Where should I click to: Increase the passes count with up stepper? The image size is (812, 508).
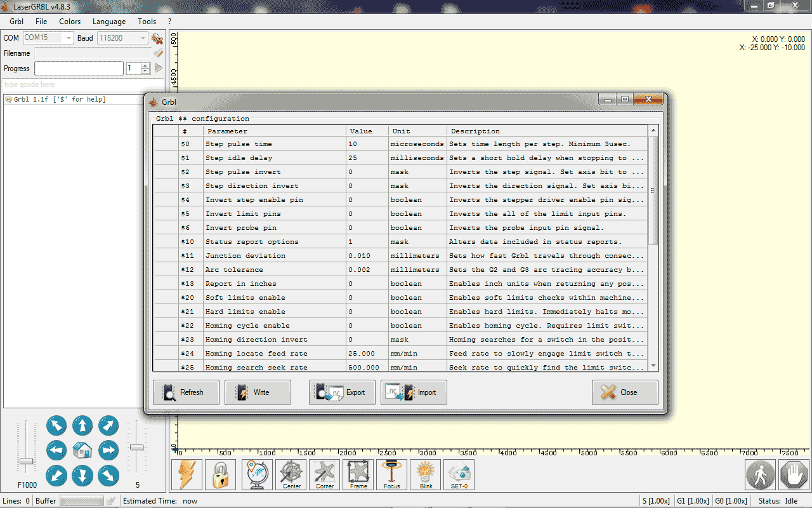pyautogui.click(x=145, y=65)
